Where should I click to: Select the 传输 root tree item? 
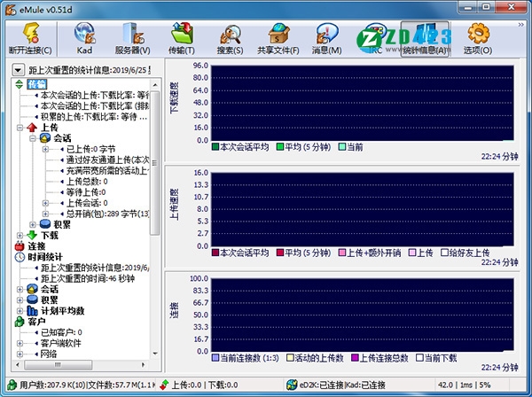pos(36,84)
